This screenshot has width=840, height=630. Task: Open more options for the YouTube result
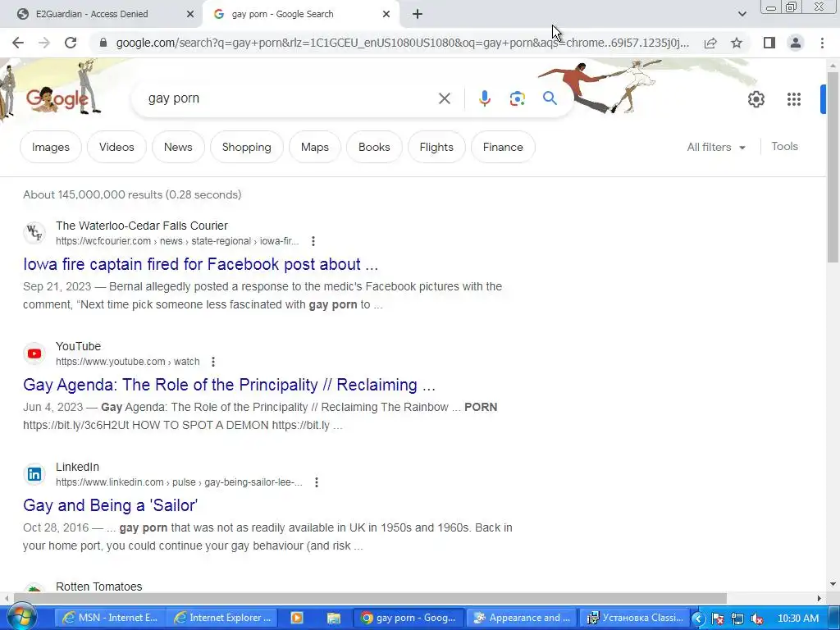[x=213, y=362]
